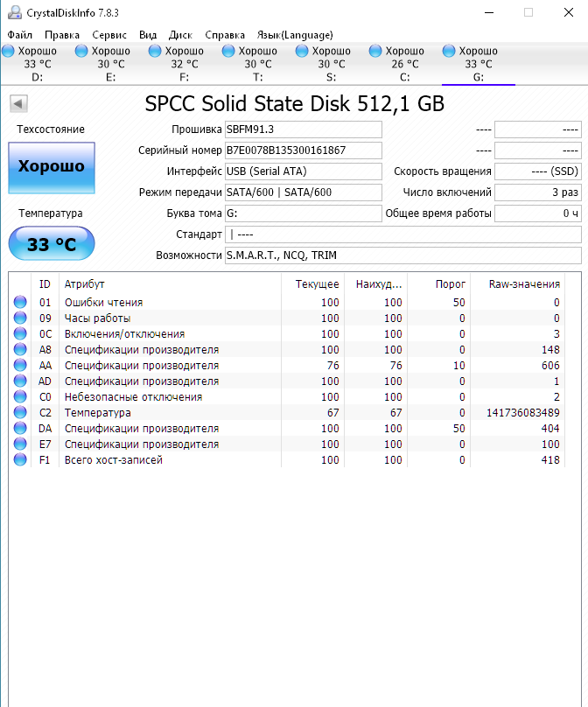588x707 pixels.
Task: Click the raw value 148 in A8 row
Action: (x=550, y=349)
